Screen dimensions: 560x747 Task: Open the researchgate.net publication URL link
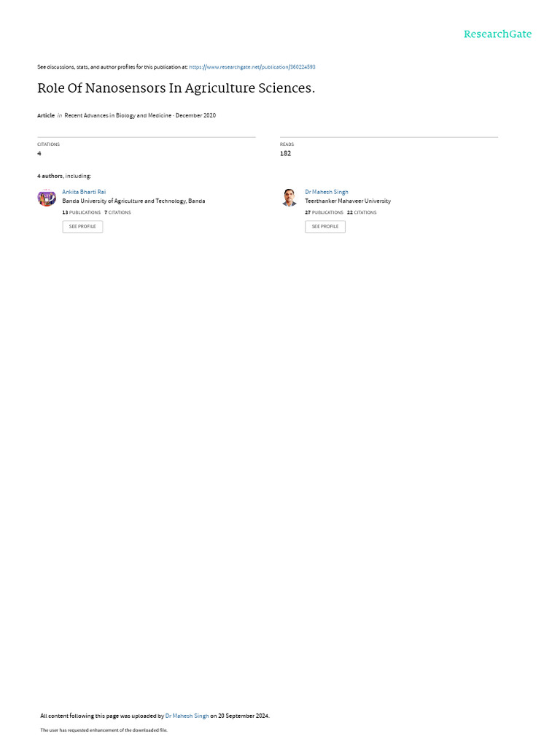pyautogui.click(x=252, y=67)
